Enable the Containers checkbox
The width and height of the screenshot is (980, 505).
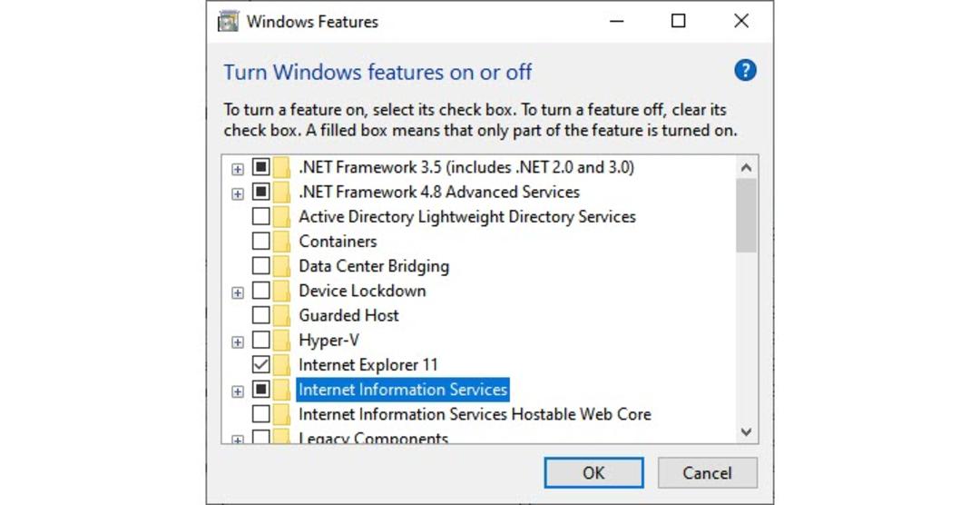tap(260, 241)
